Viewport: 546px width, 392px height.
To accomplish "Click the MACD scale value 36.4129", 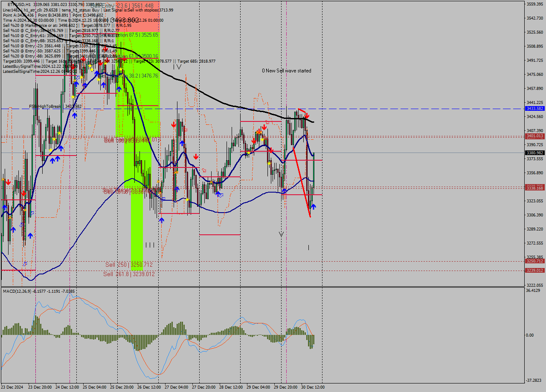I will 533,290.
